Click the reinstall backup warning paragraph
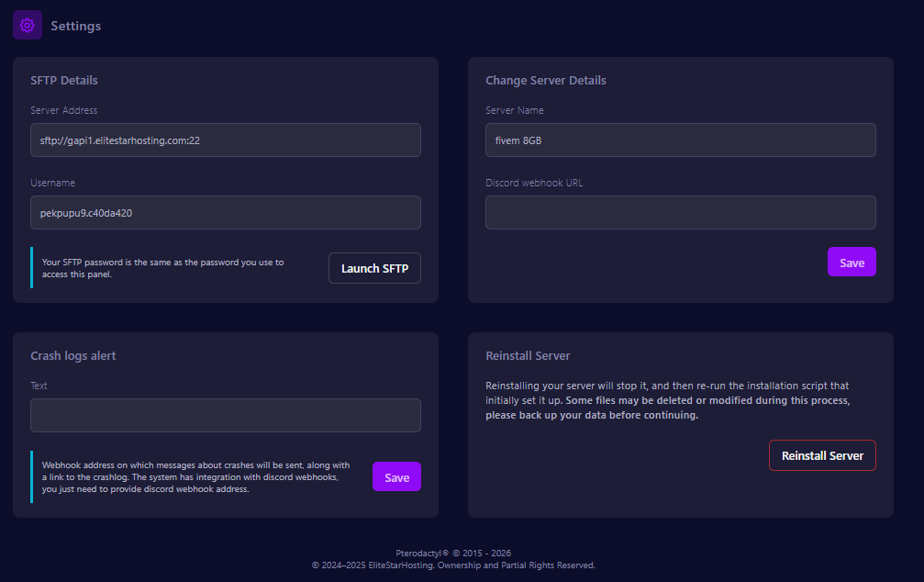This screenshot has width=924, height=582. (667, 400)
